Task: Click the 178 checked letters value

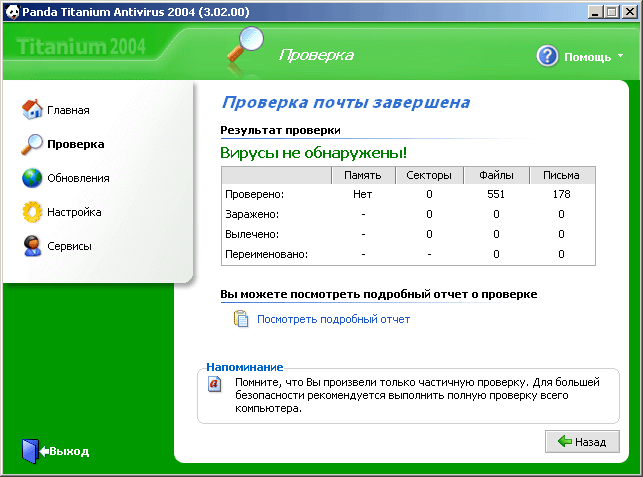Action: click(x=561, y=194)
